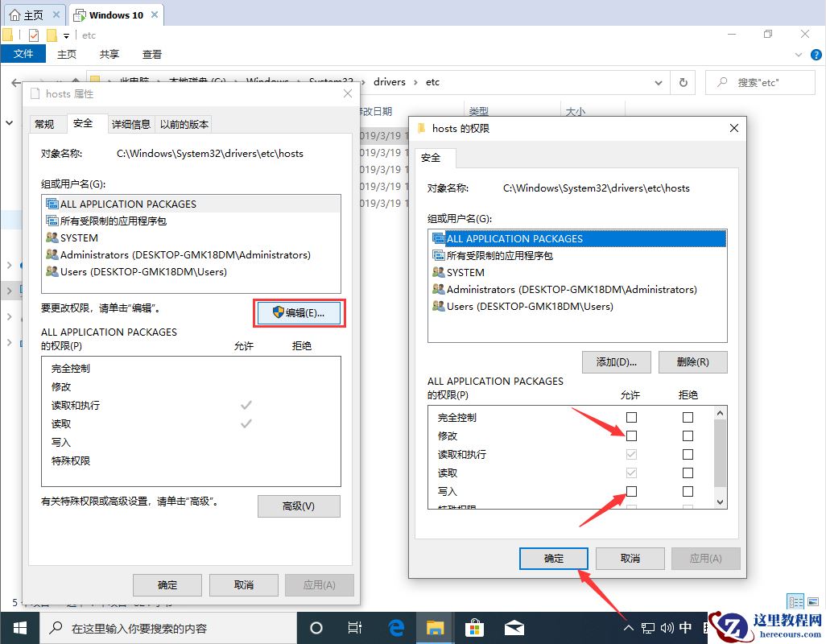Open Task View from the taskbar
The width and height of the screenshot is (826, 644).
354,628
